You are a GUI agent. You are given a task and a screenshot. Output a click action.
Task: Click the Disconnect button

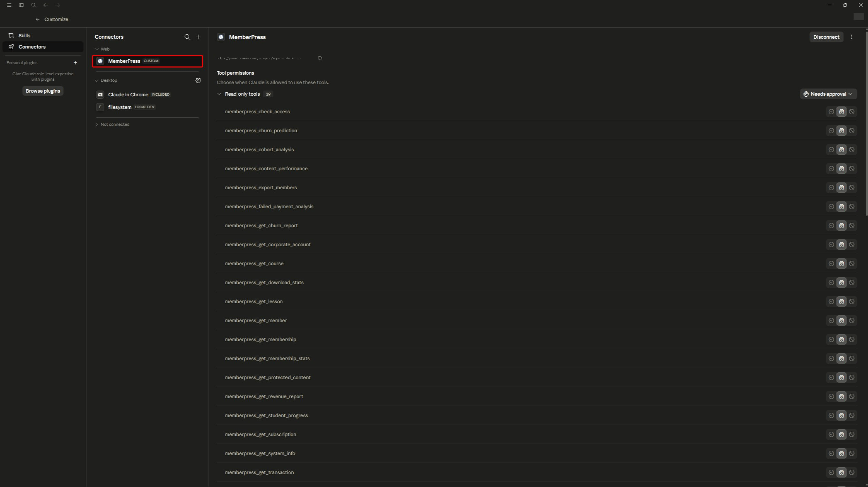(826, 37)
